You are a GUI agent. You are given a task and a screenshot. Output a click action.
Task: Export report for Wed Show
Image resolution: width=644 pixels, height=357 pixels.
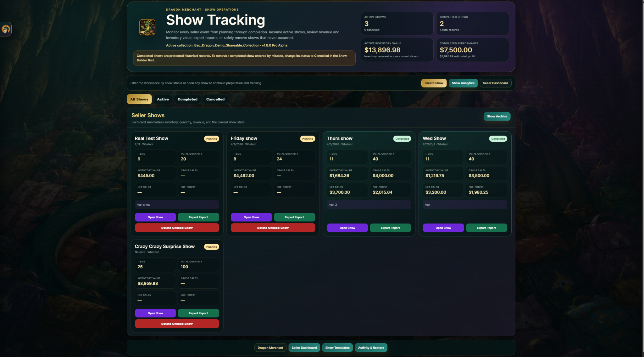(486, 228)
